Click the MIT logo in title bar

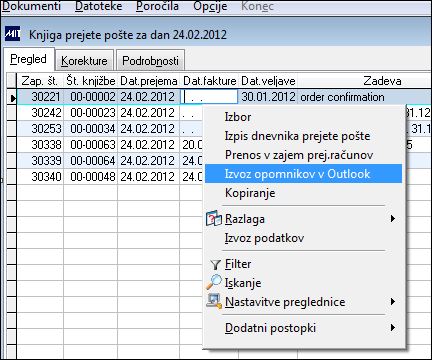pyautogui.click(x=12, y=34)
